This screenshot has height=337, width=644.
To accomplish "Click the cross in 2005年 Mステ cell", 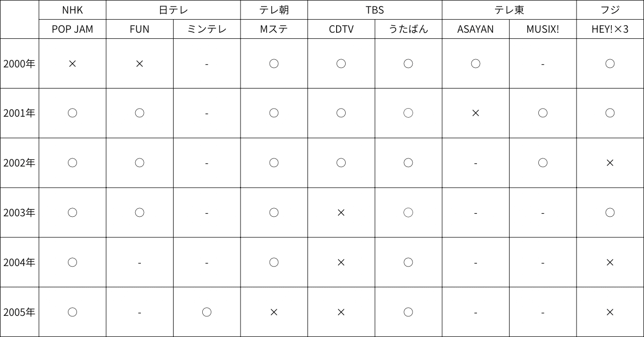I will (x=274, y=312).
